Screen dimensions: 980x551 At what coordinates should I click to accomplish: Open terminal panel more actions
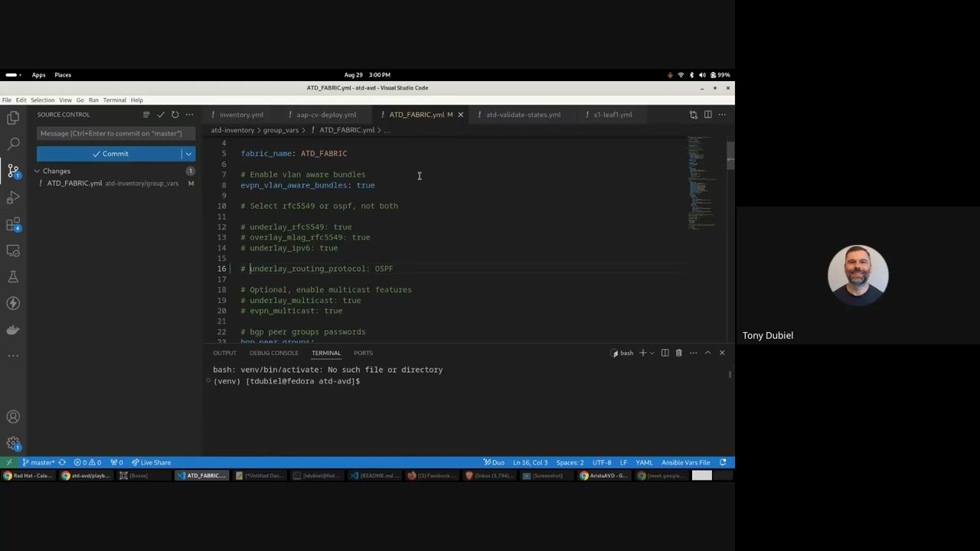click(693, 353)
